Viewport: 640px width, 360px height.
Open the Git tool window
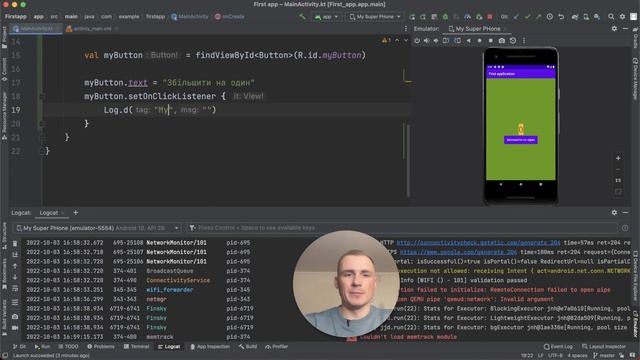[x=19, y=347]
